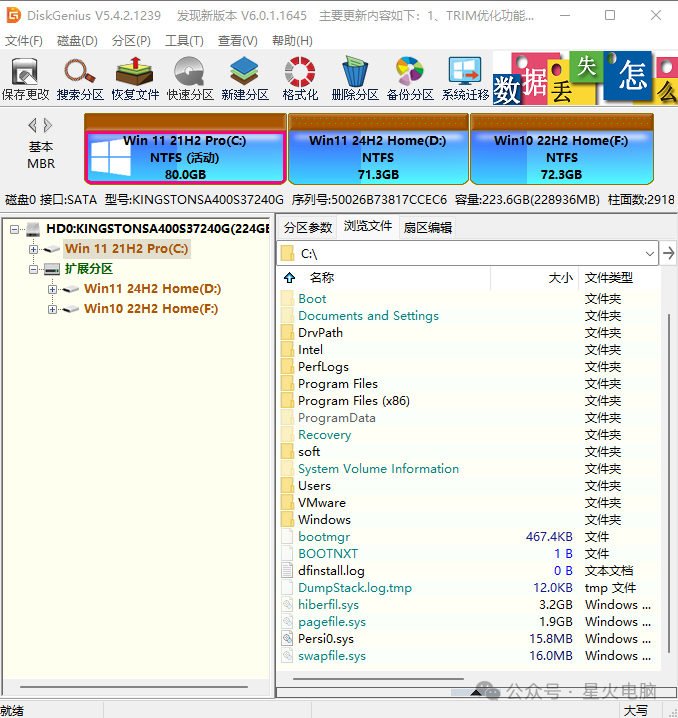
Task: Click the DiskGenius app logo in title bar
Action: click(13, 15)
